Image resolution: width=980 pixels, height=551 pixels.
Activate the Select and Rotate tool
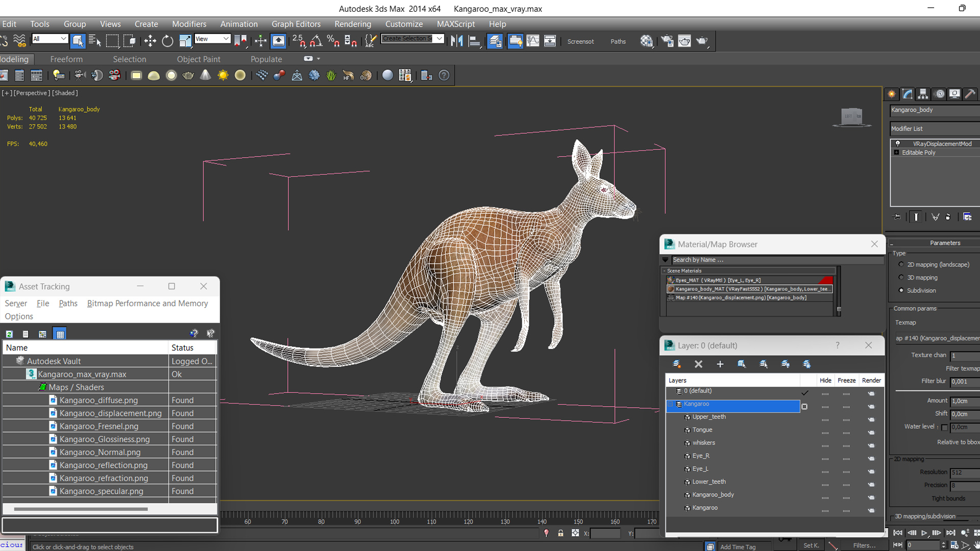click(x=167, y=41)
